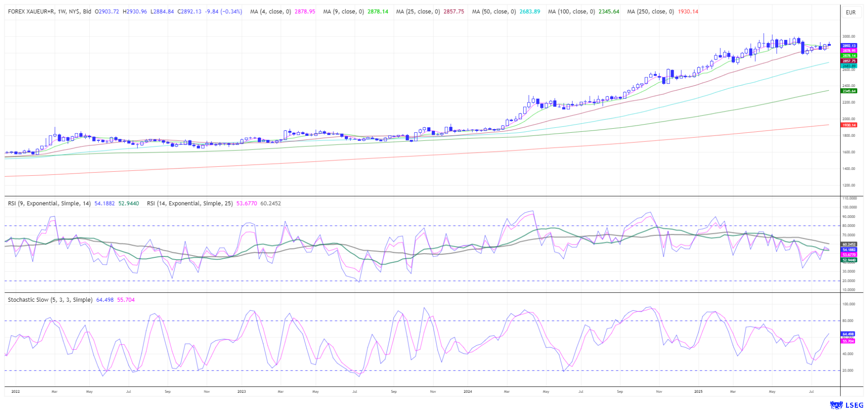The image size is (868, 410).
Task: Click the RSI (14, Exponential, Simple, 25) label
Action: pos(190,203)
